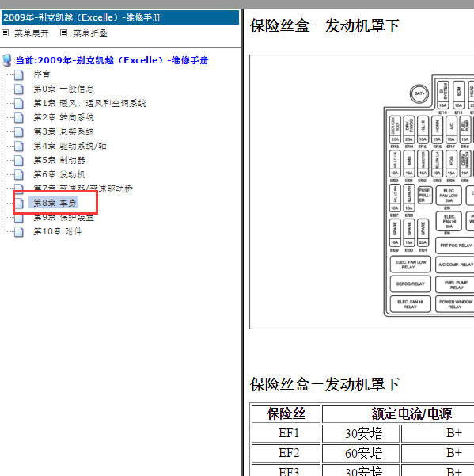Click POWER WINDOW RELAY box in diagram
This screenshot has height=476, width=474.
click(x=455, y=304)
